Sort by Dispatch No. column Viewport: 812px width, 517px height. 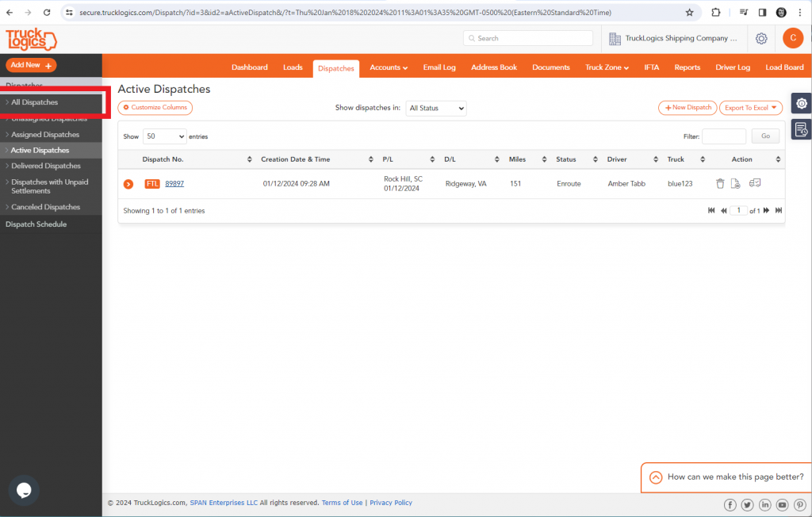coord(249,159)
